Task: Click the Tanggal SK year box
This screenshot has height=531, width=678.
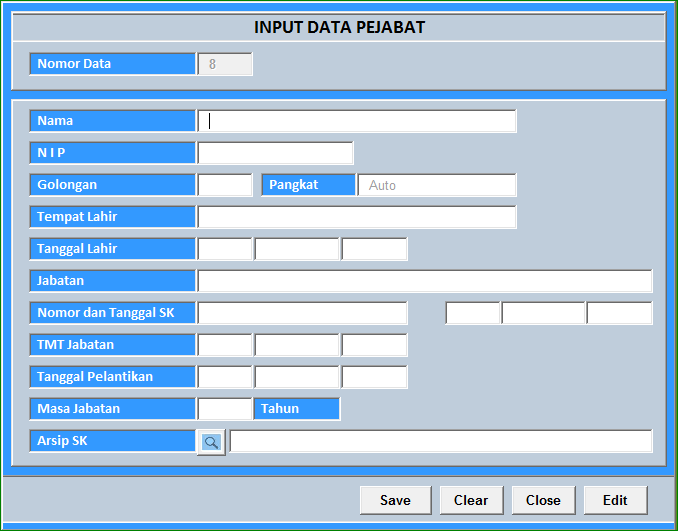Action: [619, 313]
